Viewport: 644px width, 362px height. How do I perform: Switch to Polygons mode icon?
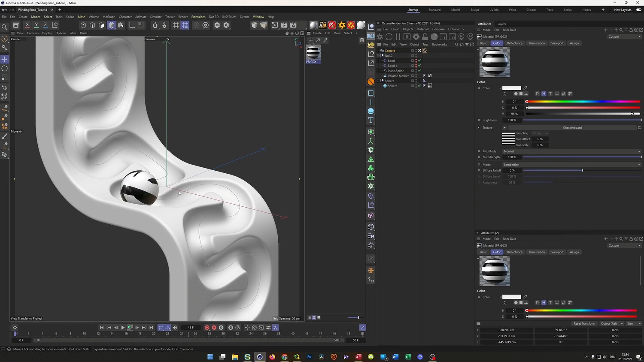(101, 25)
